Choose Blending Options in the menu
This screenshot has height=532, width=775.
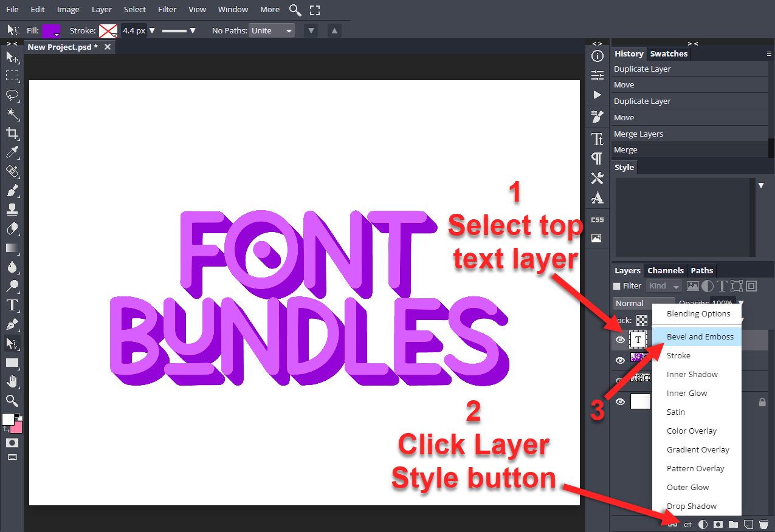coord(697,314)
